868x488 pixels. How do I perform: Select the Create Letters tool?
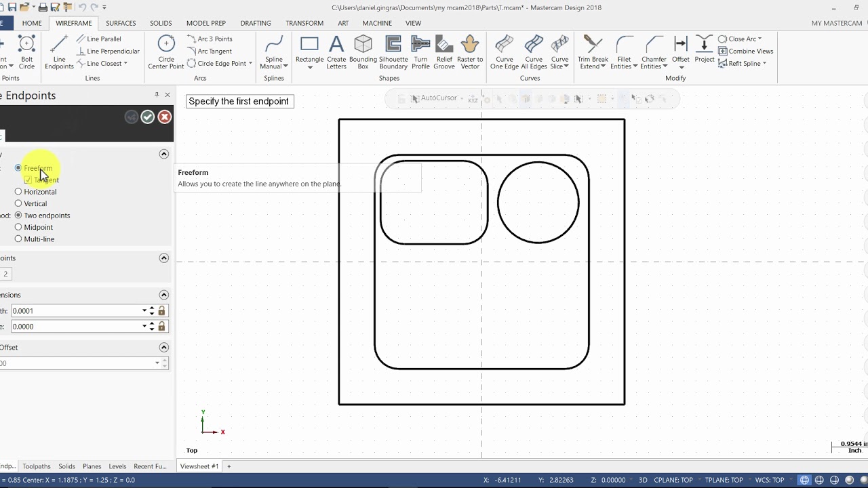coord(336,52)
